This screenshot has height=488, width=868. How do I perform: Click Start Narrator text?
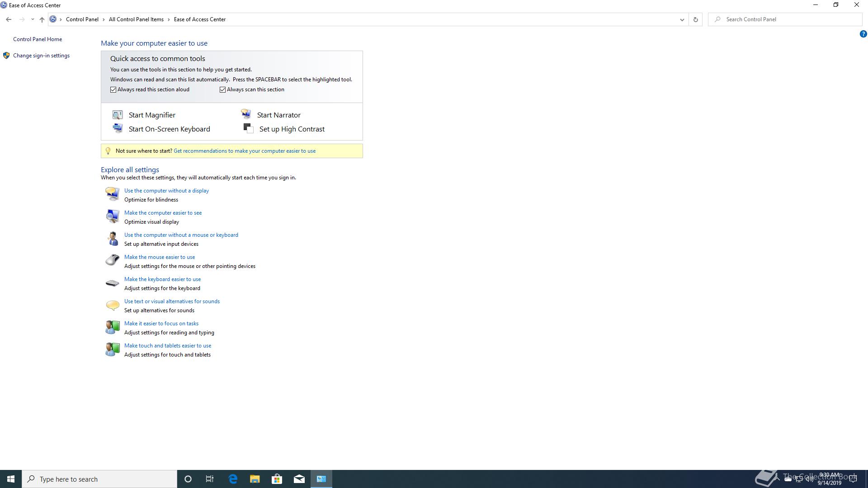pos(279,115)
